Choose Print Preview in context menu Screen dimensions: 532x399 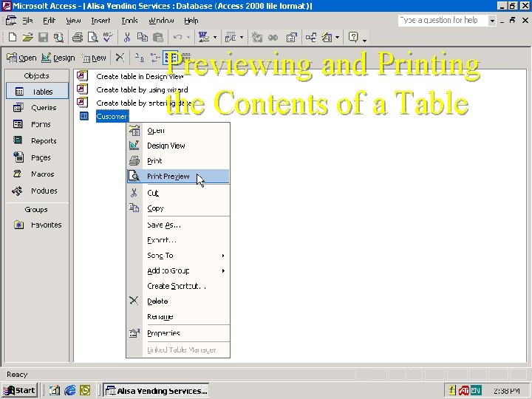pyautogui.click(x=178, y=176)
